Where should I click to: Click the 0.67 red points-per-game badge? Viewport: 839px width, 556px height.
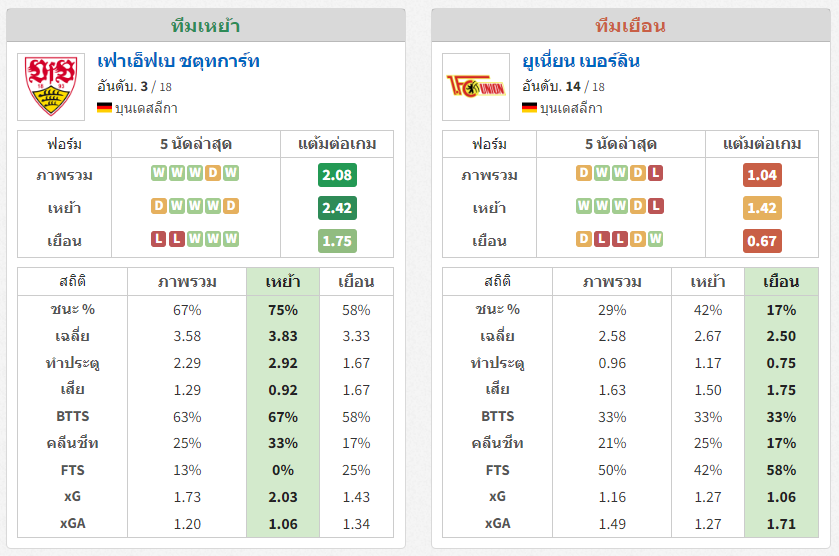point(762,241)
